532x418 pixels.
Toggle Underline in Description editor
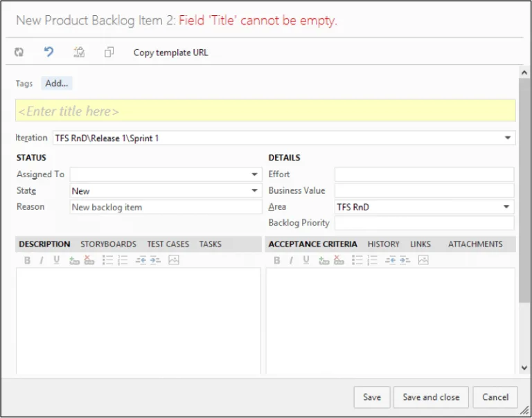(56, 260)
